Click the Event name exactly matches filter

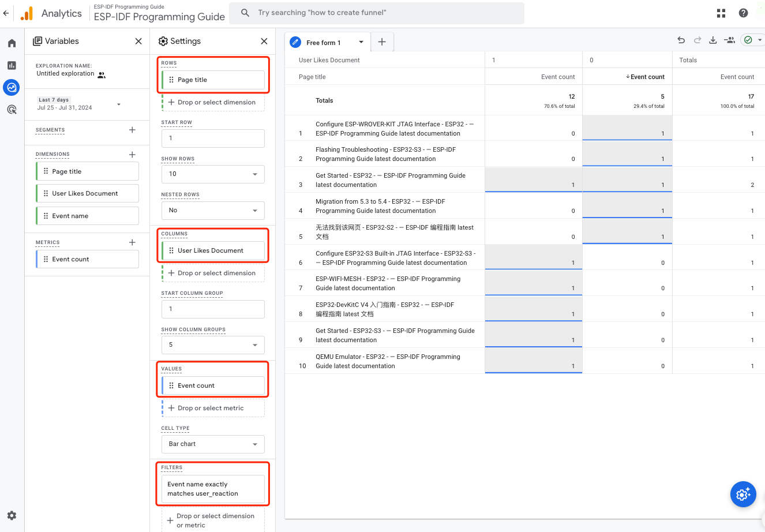(213, 489)
